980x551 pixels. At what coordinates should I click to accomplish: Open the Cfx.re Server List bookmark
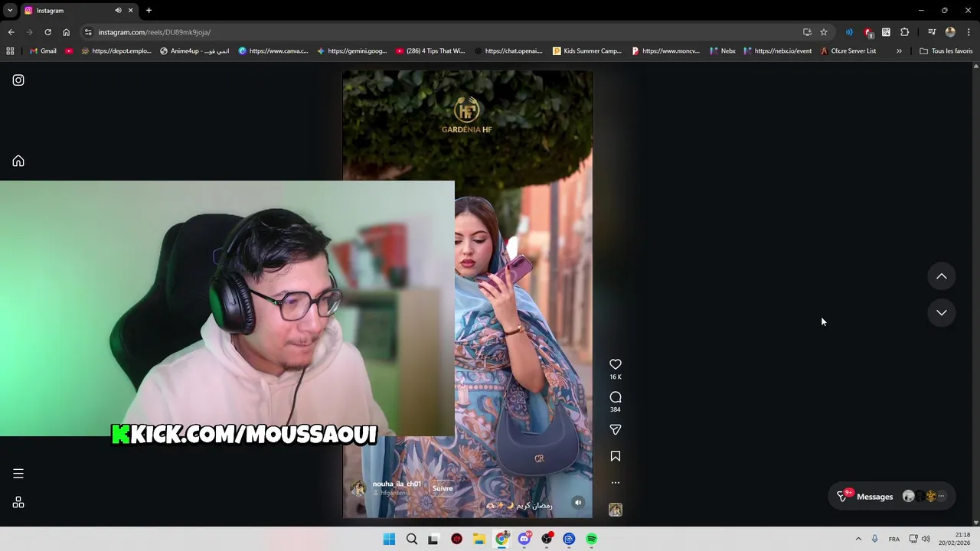click(848, 51)
